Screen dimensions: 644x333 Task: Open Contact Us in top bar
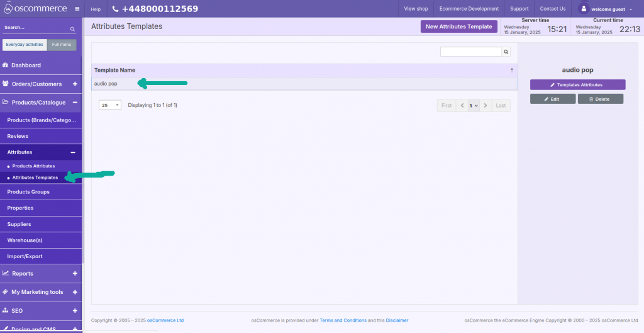point(552,9)
